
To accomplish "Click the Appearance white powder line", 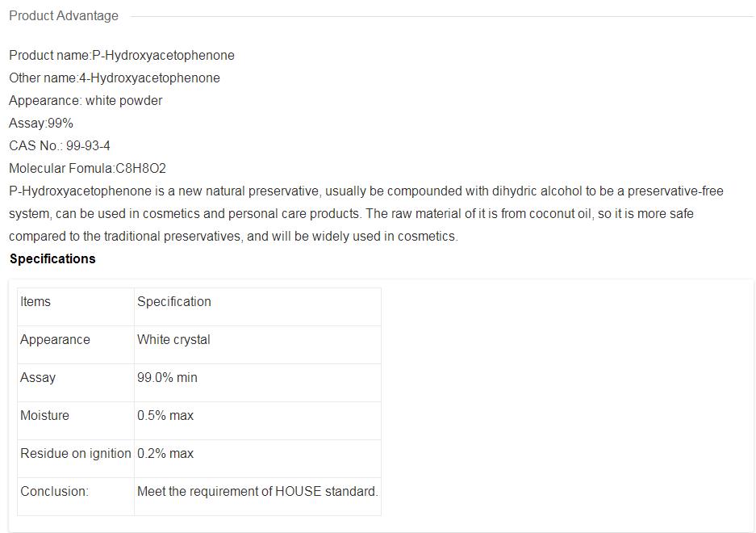I will pos(86,101).
